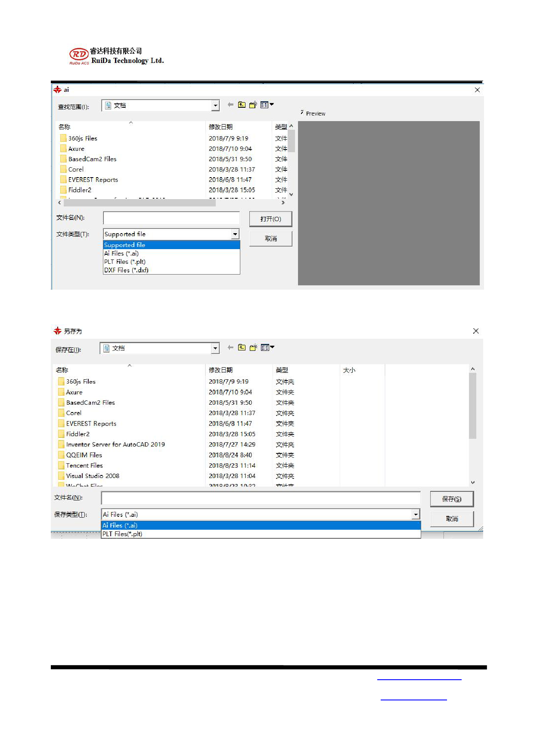The height and width of the screenshot is (756, 534).
Task: Expand the 查找范围 location dropdown
Action: pyautogui.click(x=215, y=106)
